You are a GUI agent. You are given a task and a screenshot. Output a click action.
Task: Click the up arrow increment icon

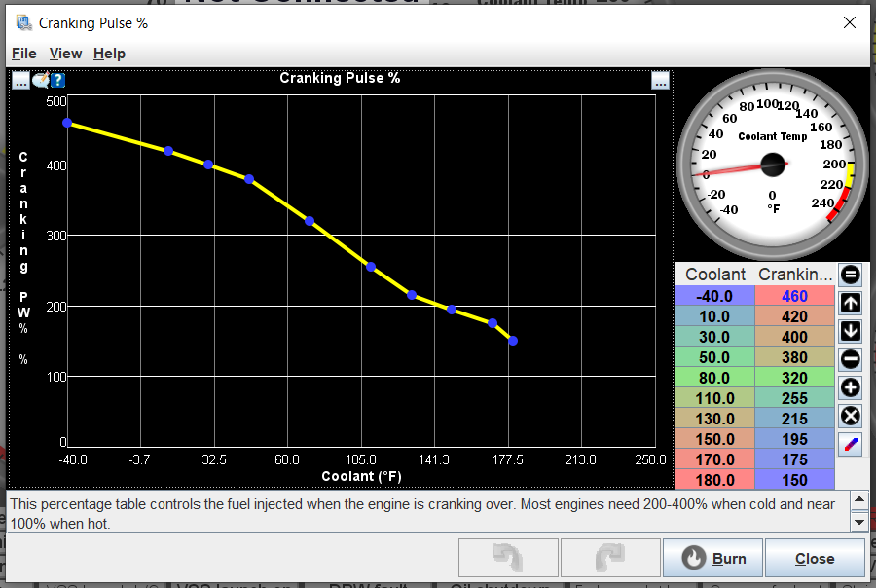pyautogui.click(x=851, y=304)
